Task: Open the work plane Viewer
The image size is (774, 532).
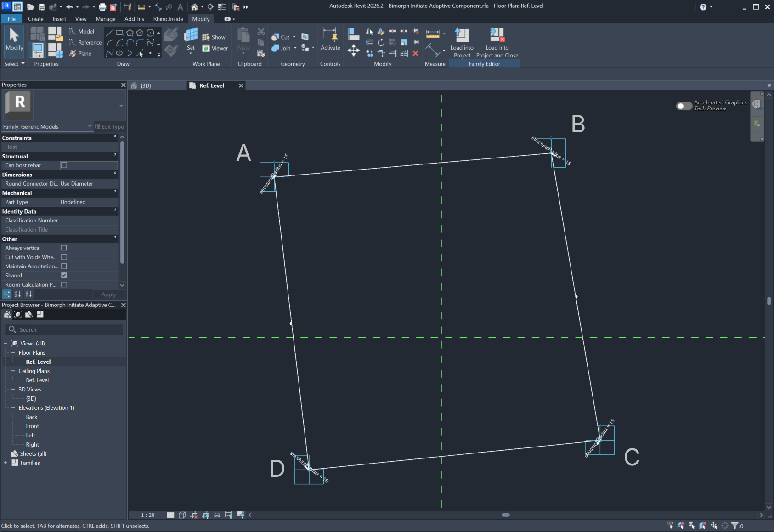Action: click(215, 48)
